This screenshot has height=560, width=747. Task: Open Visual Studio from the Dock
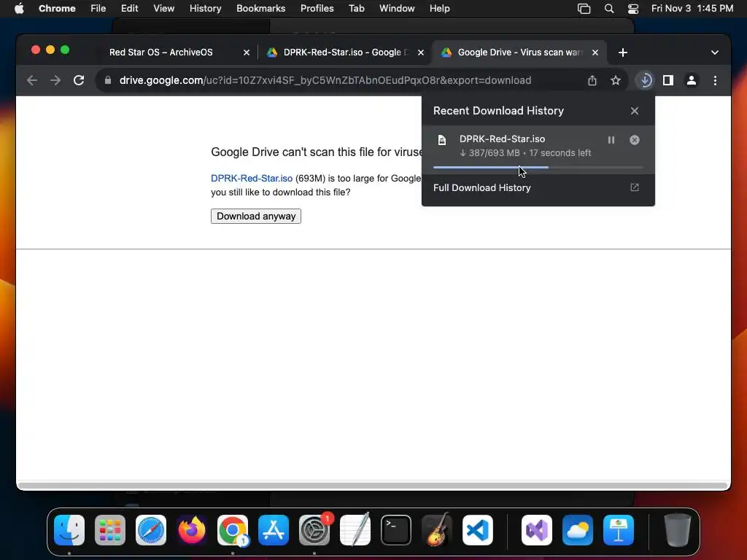click(x=537, y=530)
